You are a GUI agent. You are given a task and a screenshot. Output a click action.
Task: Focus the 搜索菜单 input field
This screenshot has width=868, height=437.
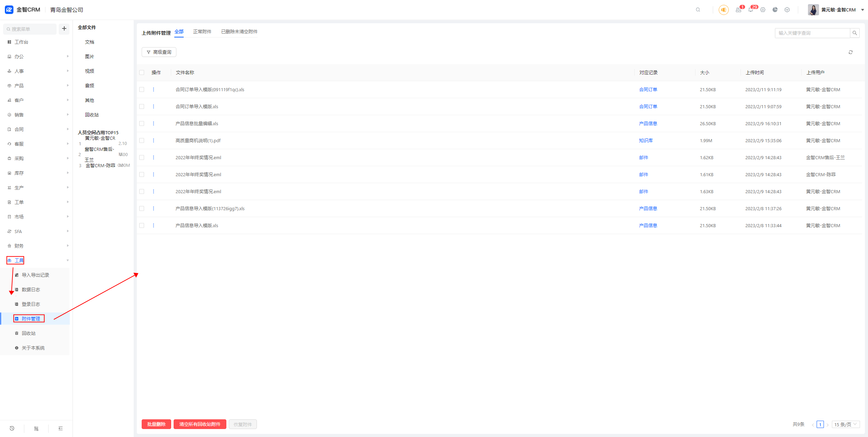tap(30, 29)
